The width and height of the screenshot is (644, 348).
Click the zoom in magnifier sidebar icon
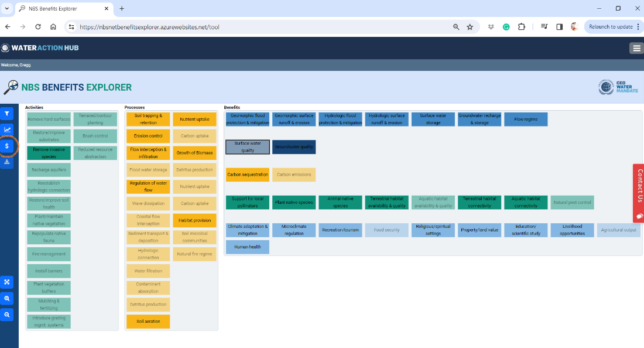pyautogui.click(x=7, y=298)
